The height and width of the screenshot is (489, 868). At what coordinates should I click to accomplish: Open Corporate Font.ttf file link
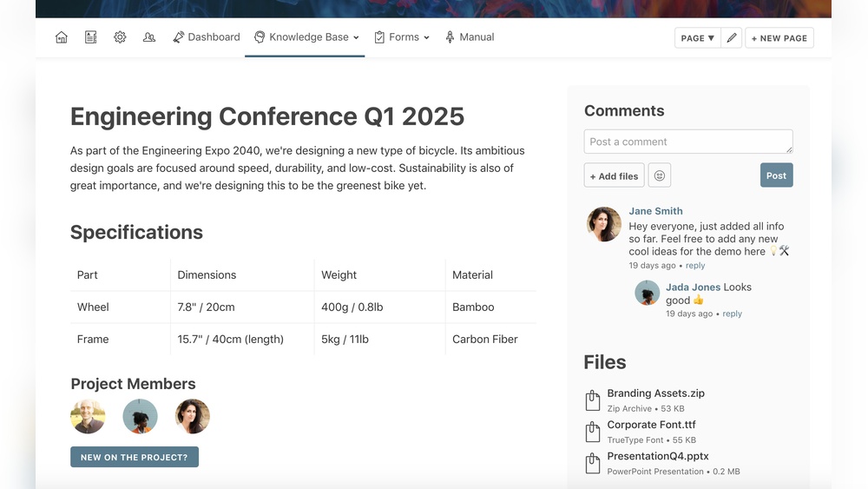651,425
